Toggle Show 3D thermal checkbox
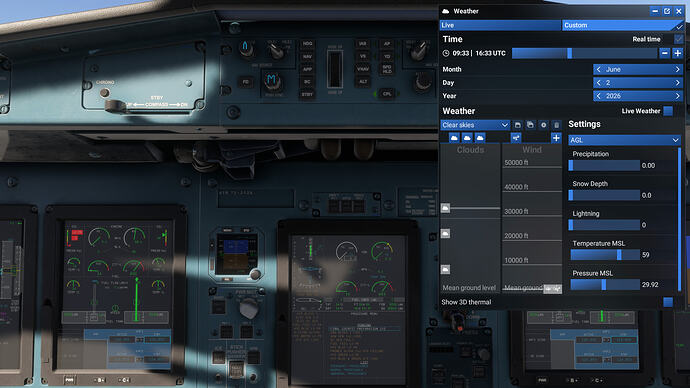Viewport: 690px width, 388px height. click(x=668, y=302)
